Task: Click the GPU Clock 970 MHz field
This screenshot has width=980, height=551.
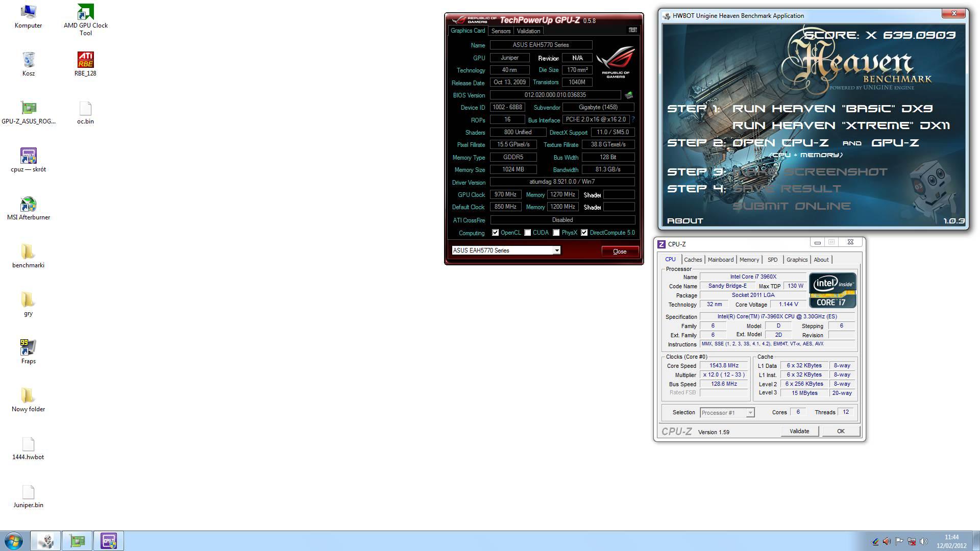Action: click(505, 194)
